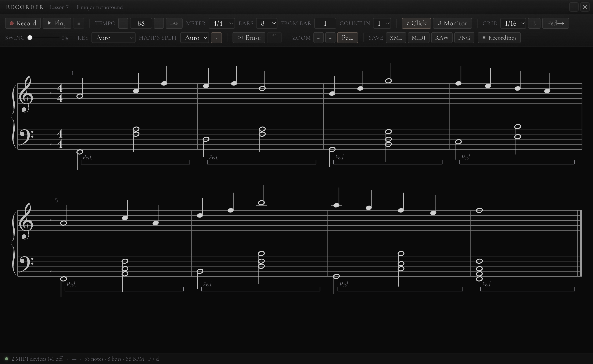Minimize the Recorder window

(574, 7)
